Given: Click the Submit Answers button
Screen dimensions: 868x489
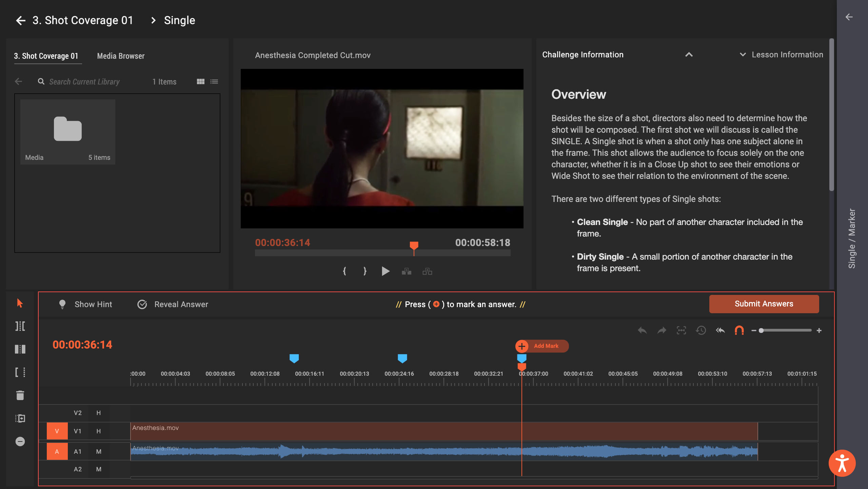Looking at the screenshot, I should click(x=764, y=304).
